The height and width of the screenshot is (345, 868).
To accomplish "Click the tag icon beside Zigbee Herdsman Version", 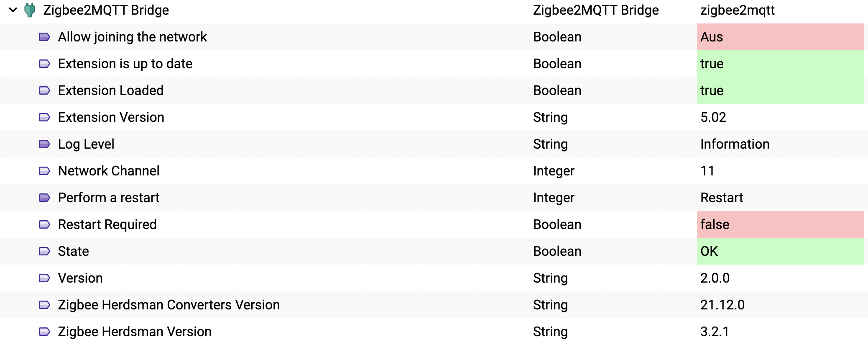I will [44, 332].
